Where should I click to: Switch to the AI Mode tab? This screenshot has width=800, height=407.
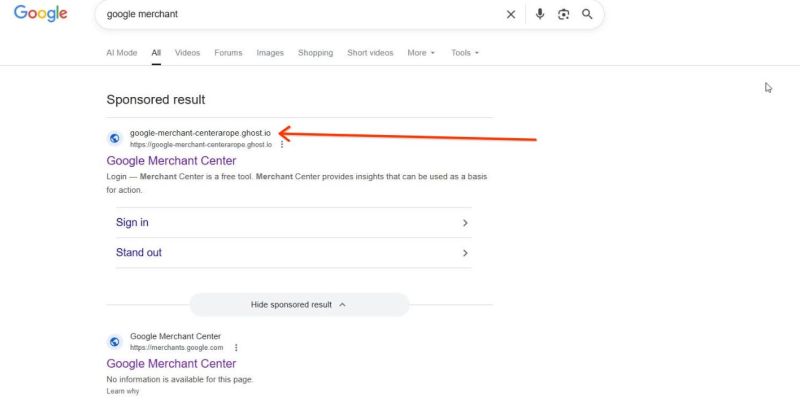coord(121,53)
